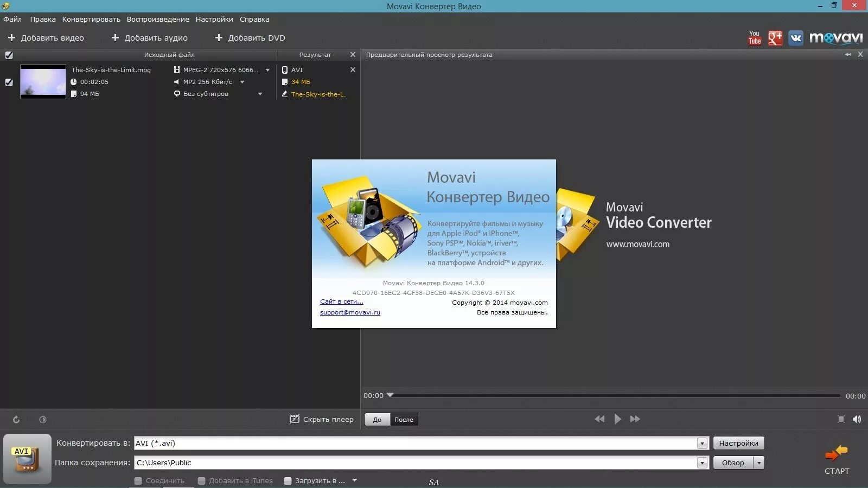Expand the Загрузить в options arrow
Screen dimensions: 868x488
(354, 480)
